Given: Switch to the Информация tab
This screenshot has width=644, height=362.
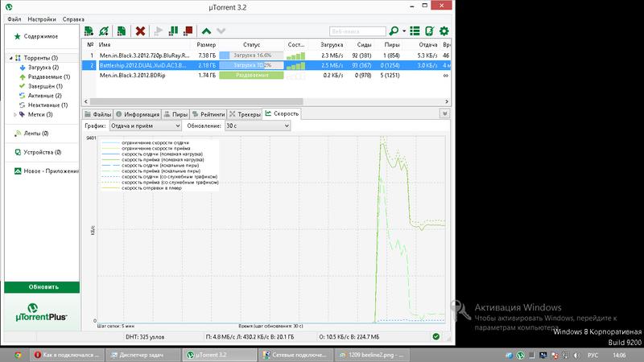Looking at the screenshot, I should [138, 114].
